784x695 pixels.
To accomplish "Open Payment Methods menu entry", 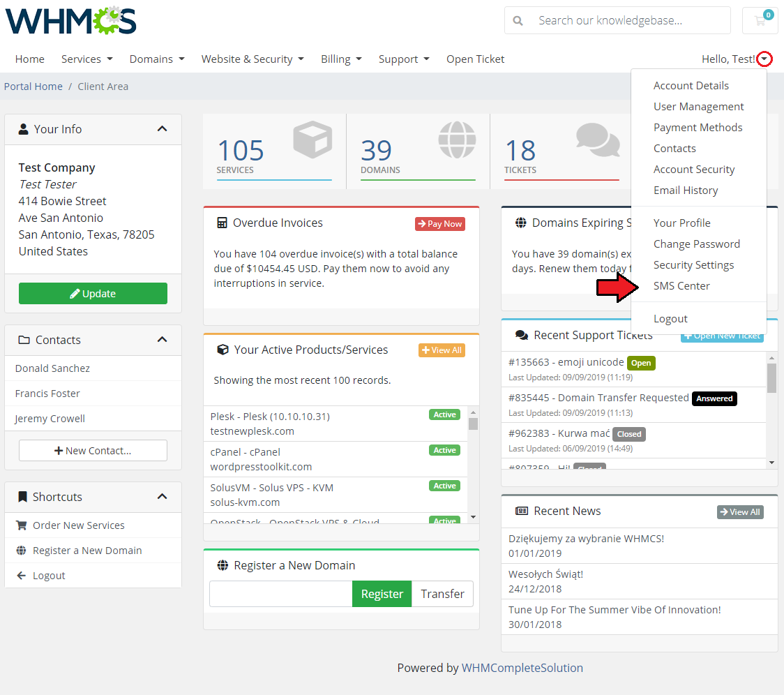I will tap(698, 128).
